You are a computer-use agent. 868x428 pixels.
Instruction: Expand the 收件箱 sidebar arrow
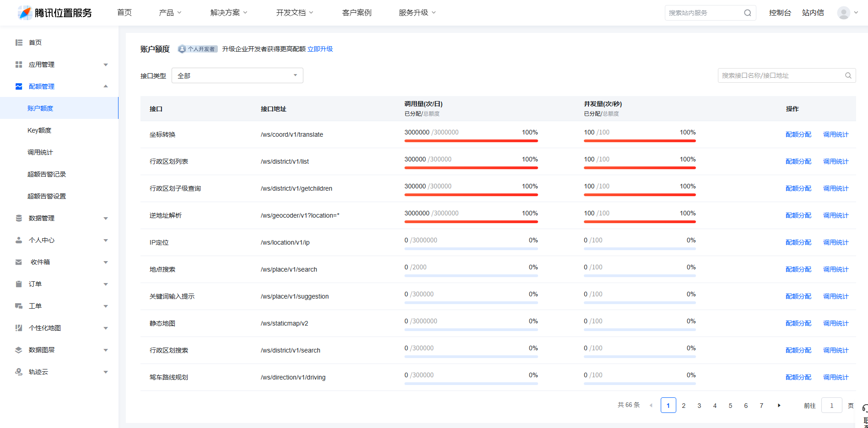pos(106,262)
